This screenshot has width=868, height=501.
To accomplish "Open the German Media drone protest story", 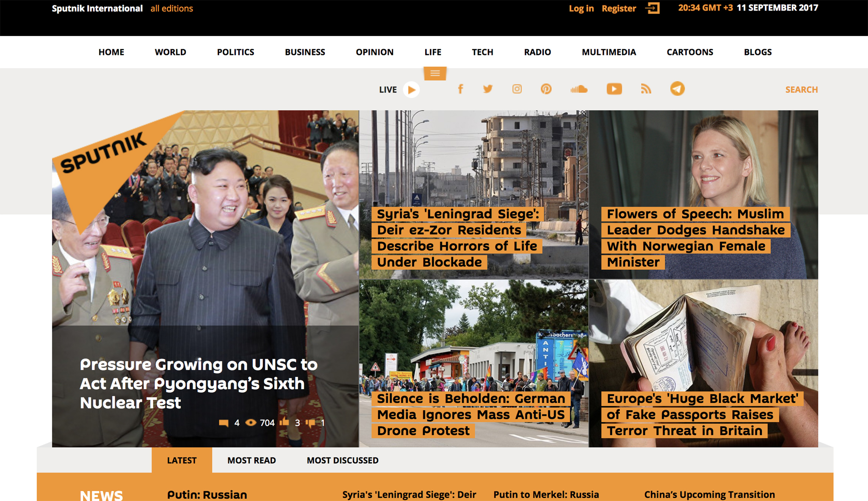I will (471, 415).
